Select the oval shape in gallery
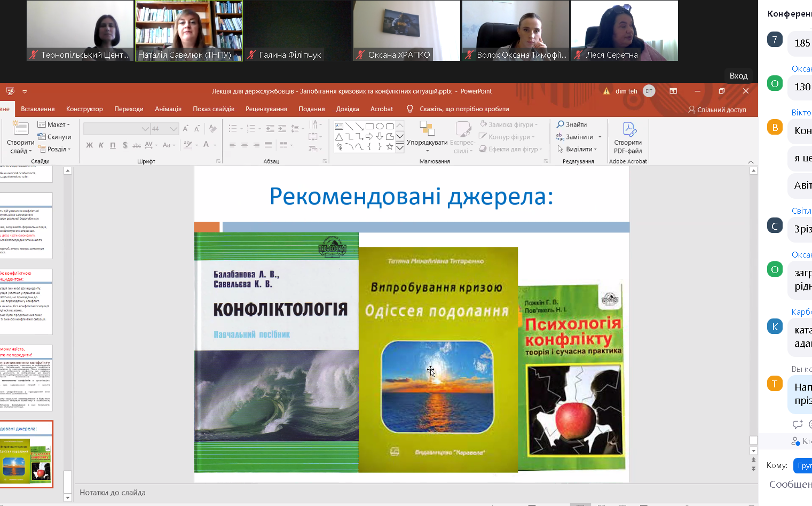Viewport: 812px width, 506px height. pos(380,126)
